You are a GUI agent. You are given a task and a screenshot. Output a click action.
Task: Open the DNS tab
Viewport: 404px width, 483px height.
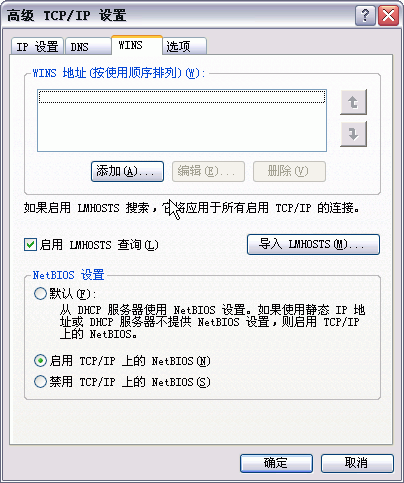88,47
